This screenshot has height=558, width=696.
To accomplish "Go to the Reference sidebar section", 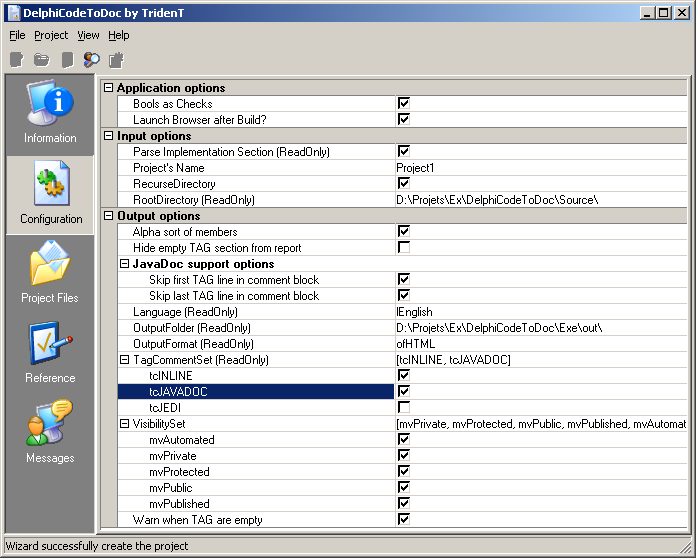I will (x=50, y=355).
